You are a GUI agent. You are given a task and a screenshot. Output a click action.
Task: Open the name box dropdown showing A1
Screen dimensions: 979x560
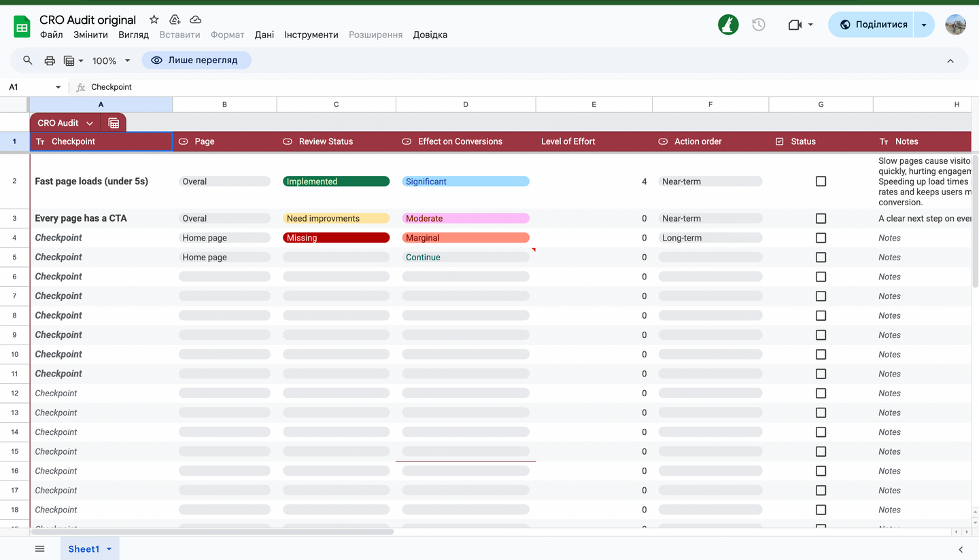pos(58,87)
